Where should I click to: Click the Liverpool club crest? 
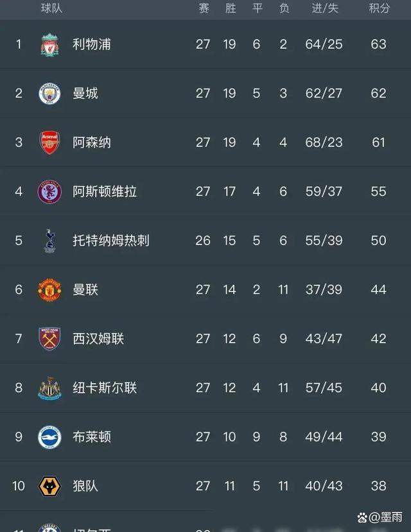[x=49, y=45]
